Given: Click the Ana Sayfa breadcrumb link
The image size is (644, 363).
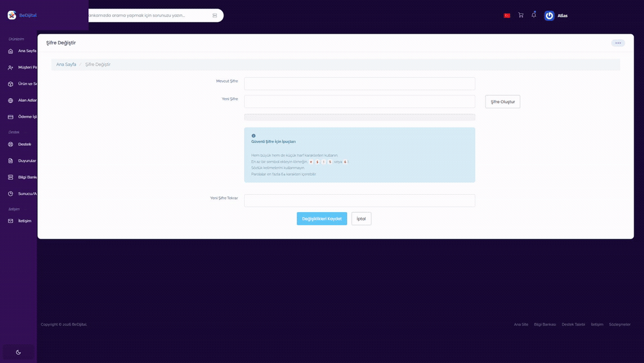Looking at the screenshot, I should click(x=66, y=64).
